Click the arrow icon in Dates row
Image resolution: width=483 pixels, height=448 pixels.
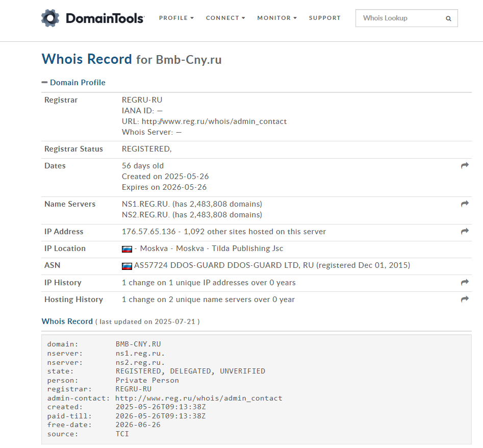click(x=465, y=166)
